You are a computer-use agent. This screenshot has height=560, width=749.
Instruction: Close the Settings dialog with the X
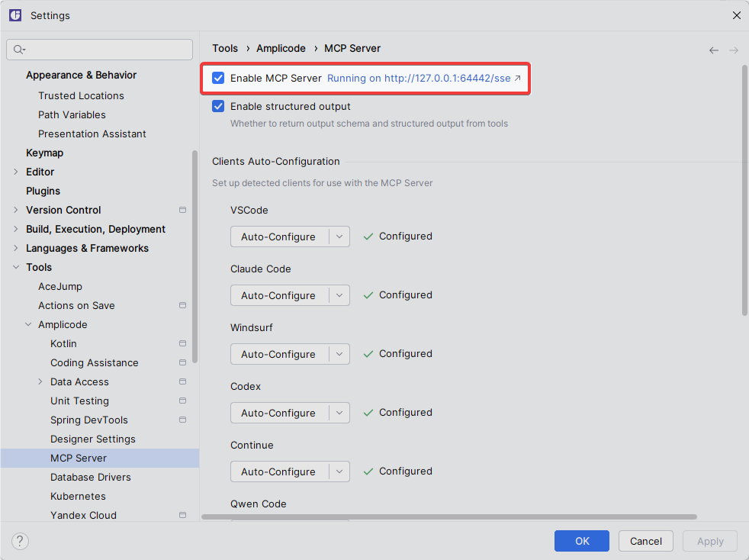736,15
